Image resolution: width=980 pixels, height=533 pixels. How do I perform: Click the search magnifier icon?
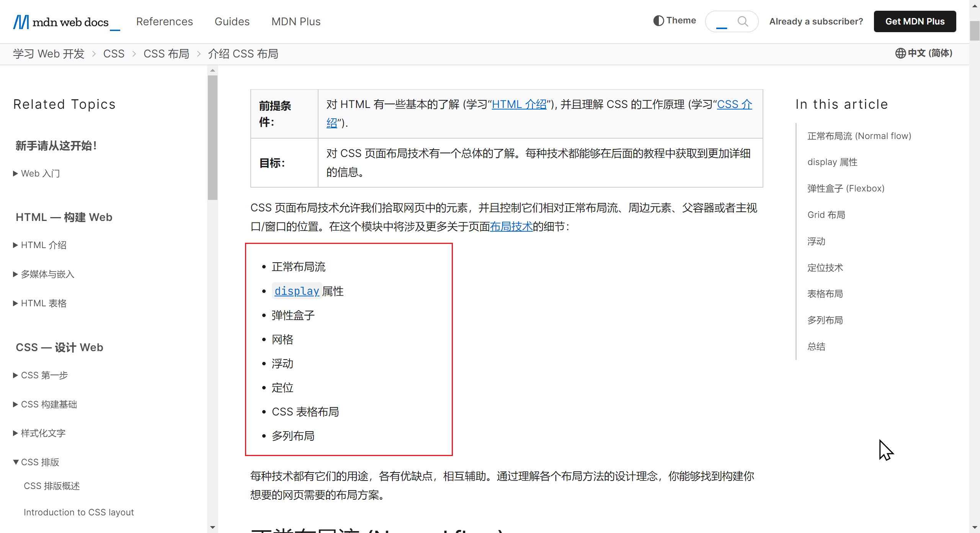pyautogui.click(x=742, y=21)
